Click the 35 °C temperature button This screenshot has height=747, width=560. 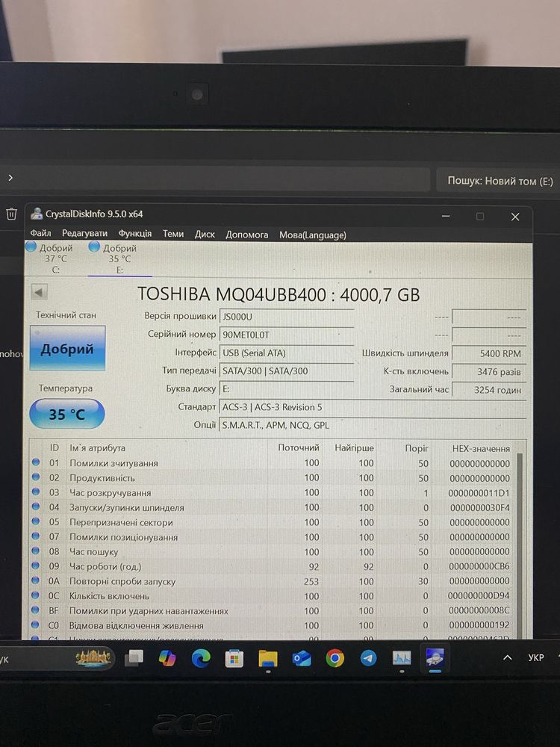(x=66, y=414)
